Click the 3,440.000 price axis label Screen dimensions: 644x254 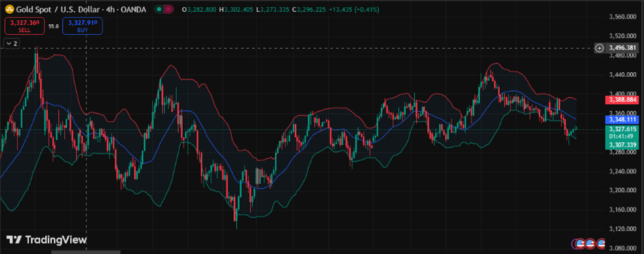(x=622, y=75)
